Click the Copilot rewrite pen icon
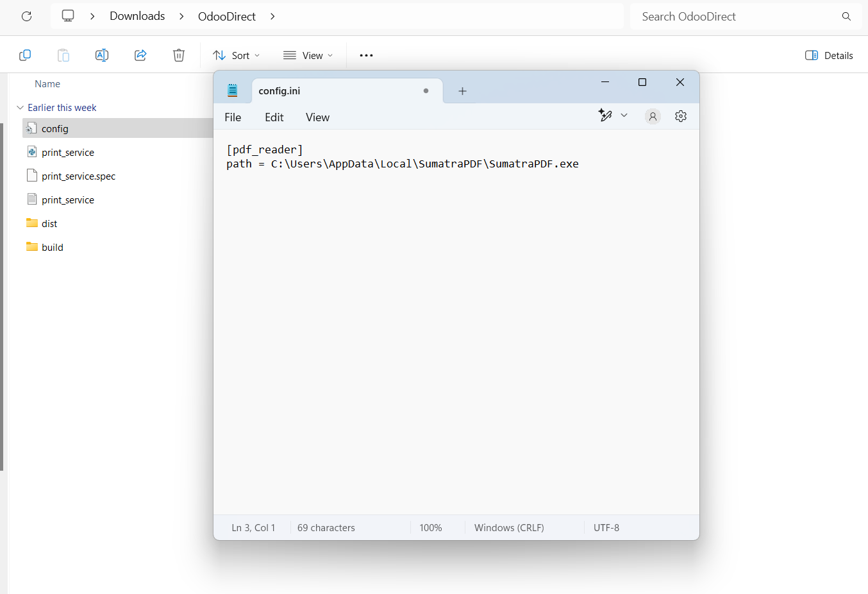The width and height of the screenshot is (868, 594). coord(605,115)
